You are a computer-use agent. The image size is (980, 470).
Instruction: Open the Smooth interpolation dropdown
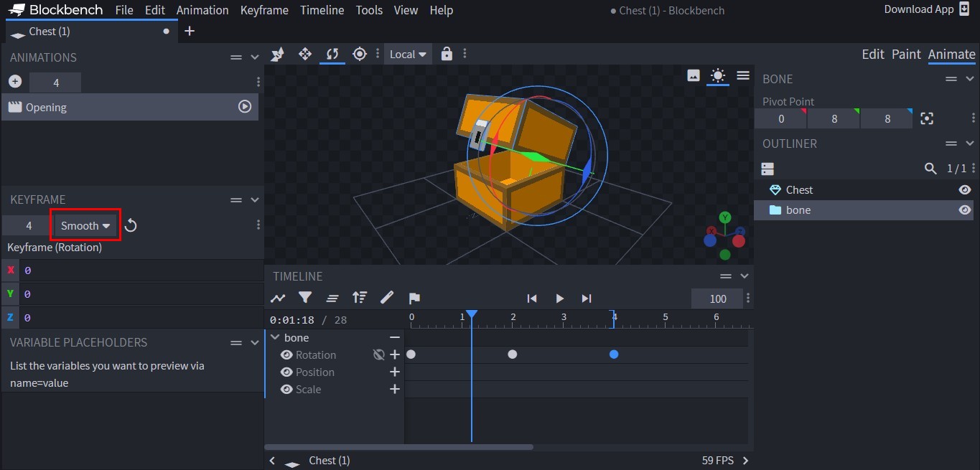(x=85, y=226)
